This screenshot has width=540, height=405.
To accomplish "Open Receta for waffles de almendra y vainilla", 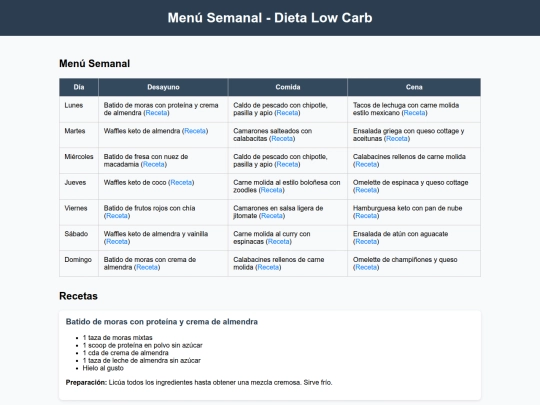I will click(117, 241).
